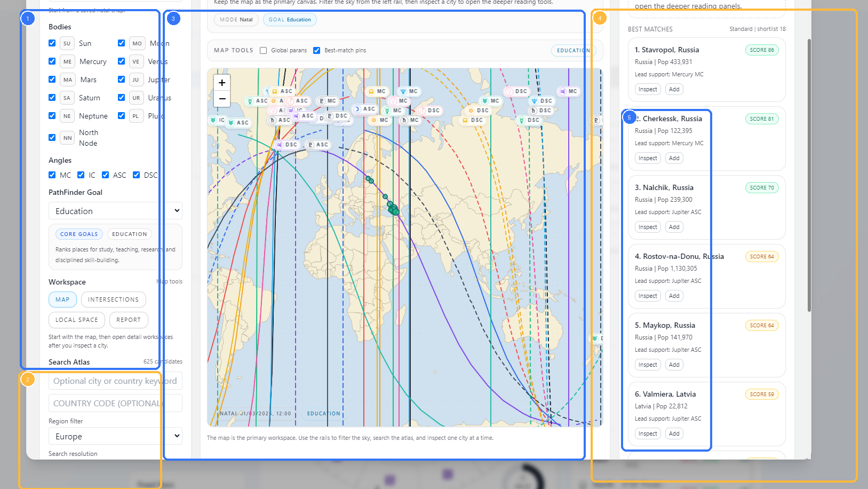Select the Venus MC line label
Screen dimensions: 868x489
point(399,101)
